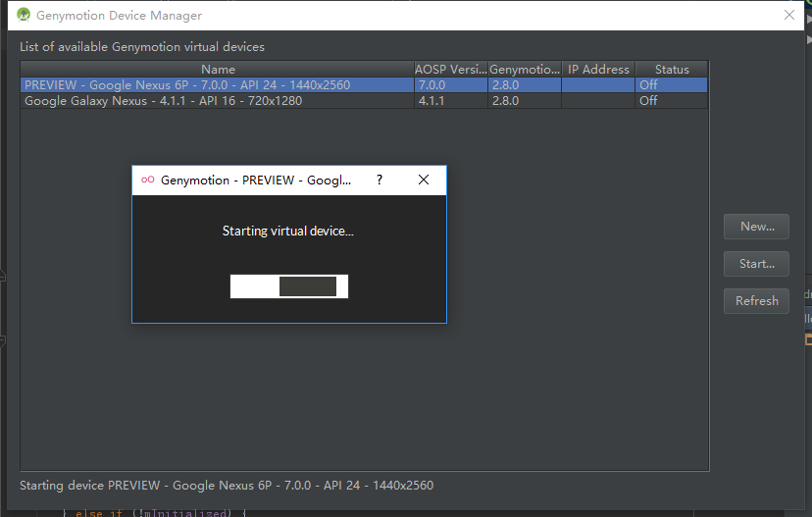Click the status text 'Starting device PREVIEW'
Viewport: 812px width, 517px height.
coord(227,486)
